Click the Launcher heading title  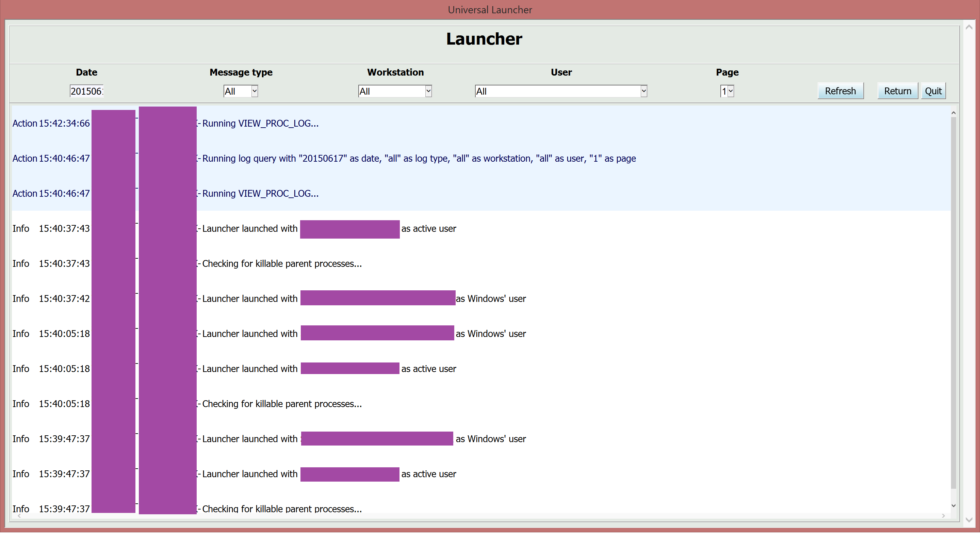(484, 39)
